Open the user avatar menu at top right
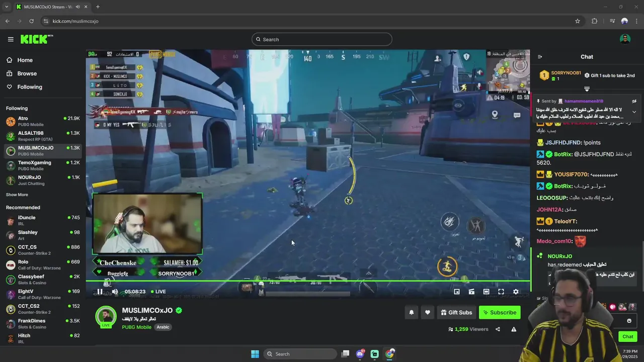Screen dimensions: 644x362 (625, 39)
